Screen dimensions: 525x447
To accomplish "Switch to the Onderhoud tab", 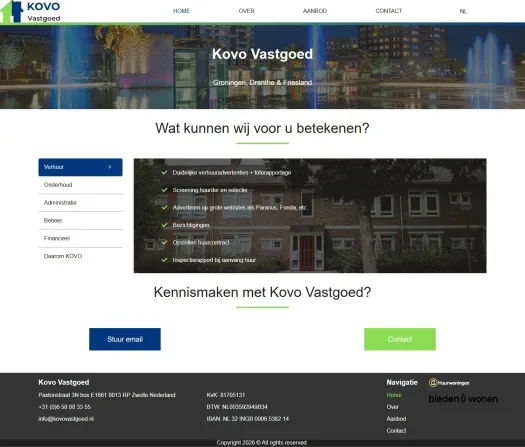I will tap(80, 185).
